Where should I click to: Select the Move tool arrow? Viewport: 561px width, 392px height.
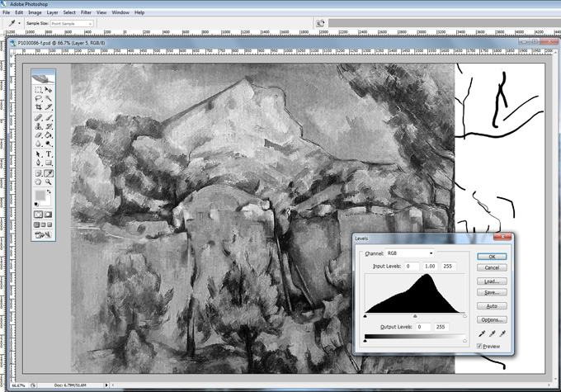49,89
